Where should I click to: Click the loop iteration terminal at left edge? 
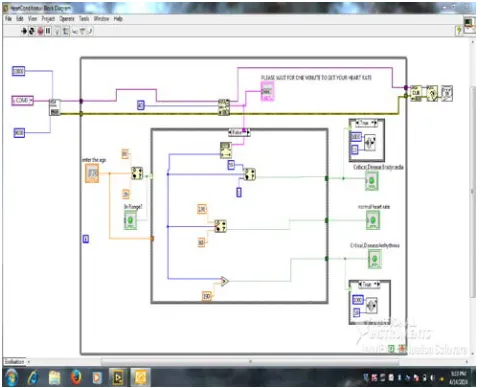click(86, 239)
